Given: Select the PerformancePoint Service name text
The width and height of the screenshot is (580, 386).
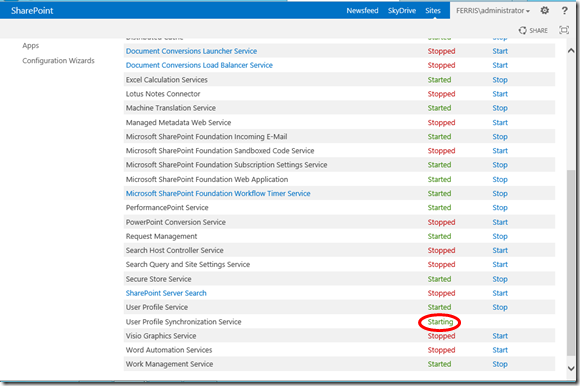Looking at the screenshot, I should click(x=167, y=208).
